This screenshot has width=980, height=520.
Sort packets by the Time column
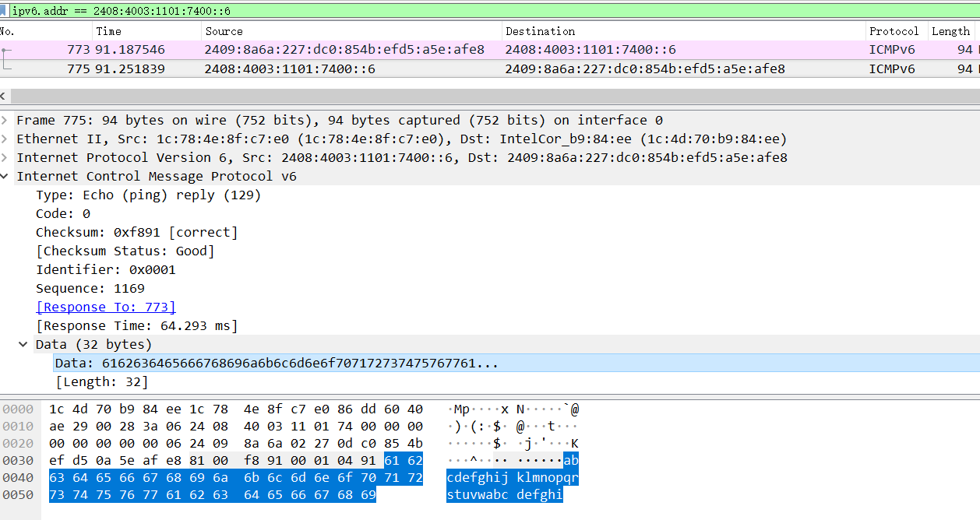tap(109, 31)
